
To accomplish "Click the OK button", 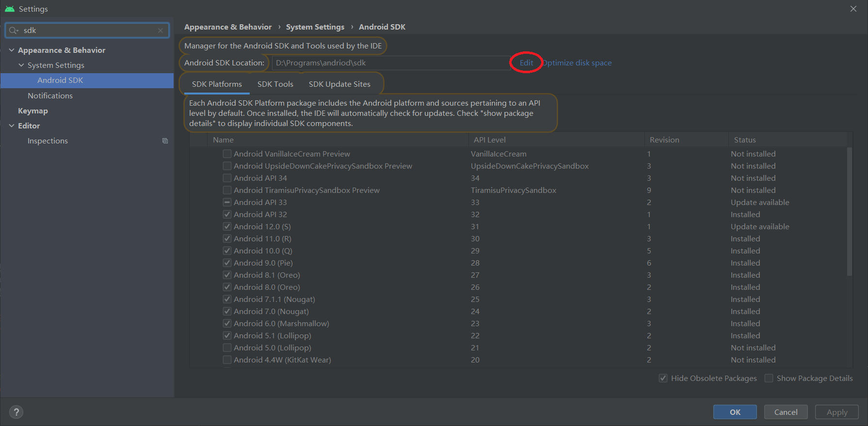I will (735, 412).
